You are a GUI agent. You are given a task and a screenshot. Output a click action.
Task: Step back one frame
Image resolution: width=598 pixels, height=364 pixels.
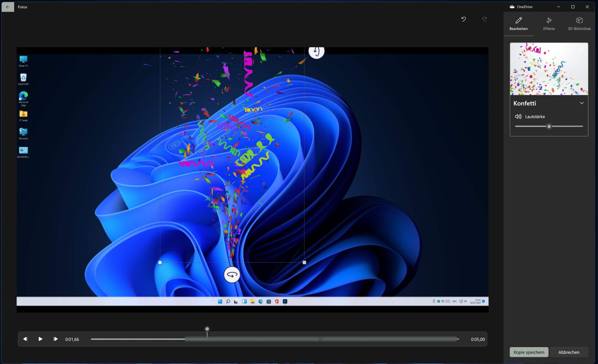click(25, 339)
